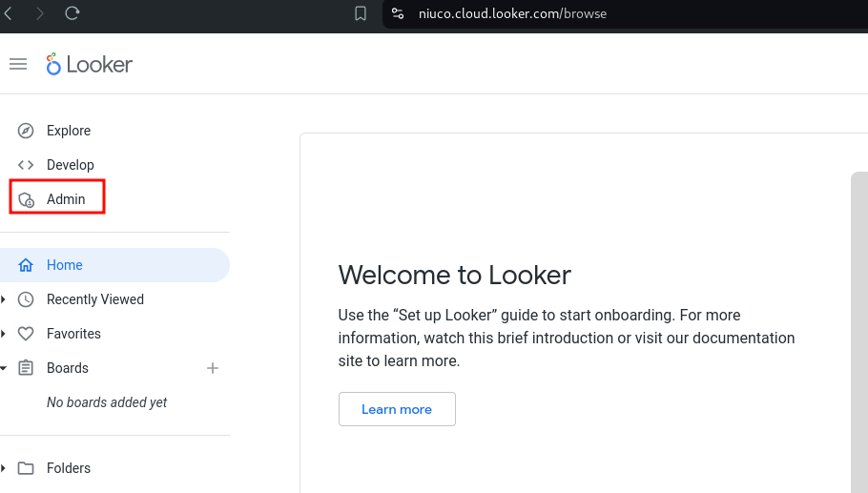Click the browser forward arrow
The width and height of the screenshot is (868, 493).
(x=39, y=13)
